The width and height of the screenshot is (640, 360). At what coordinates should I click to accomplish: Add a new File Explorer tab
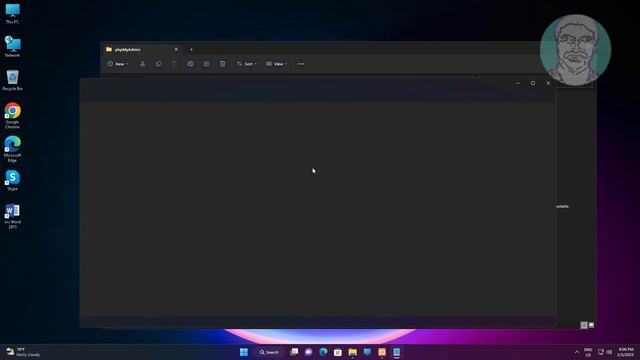pyautogui.click(x=191, y=50)
